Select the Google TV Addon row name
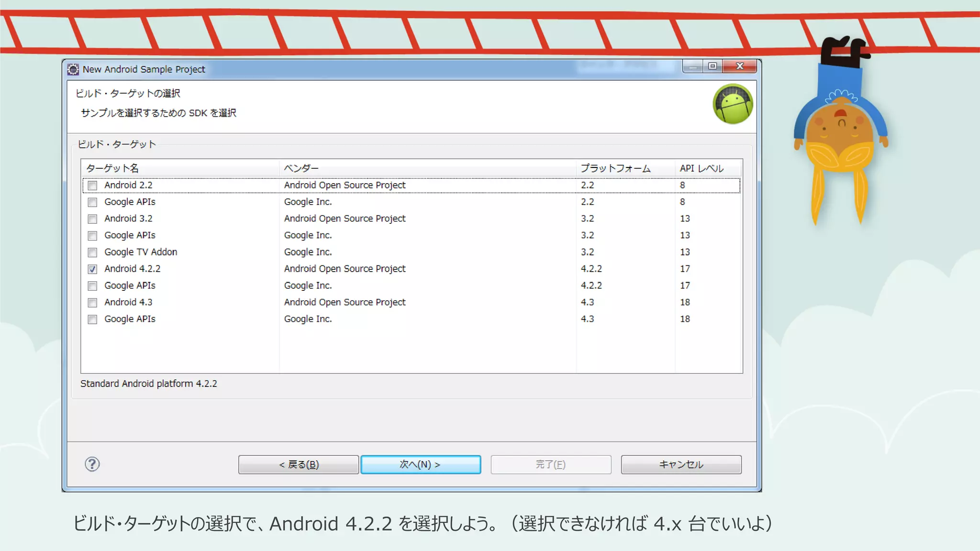The width and height of the screenshot is (980, 551). (141, 252)
